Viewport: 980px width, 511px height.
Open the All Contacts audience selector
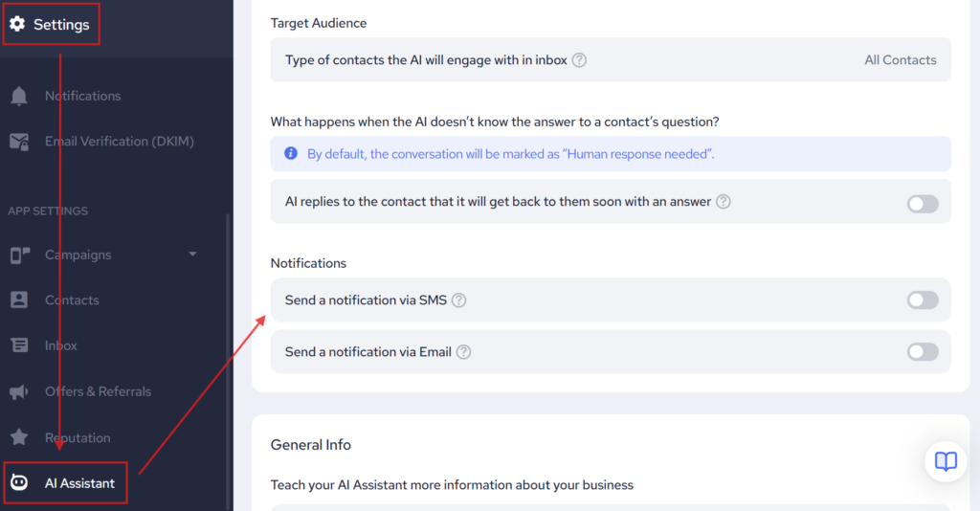tap(900, 59)
